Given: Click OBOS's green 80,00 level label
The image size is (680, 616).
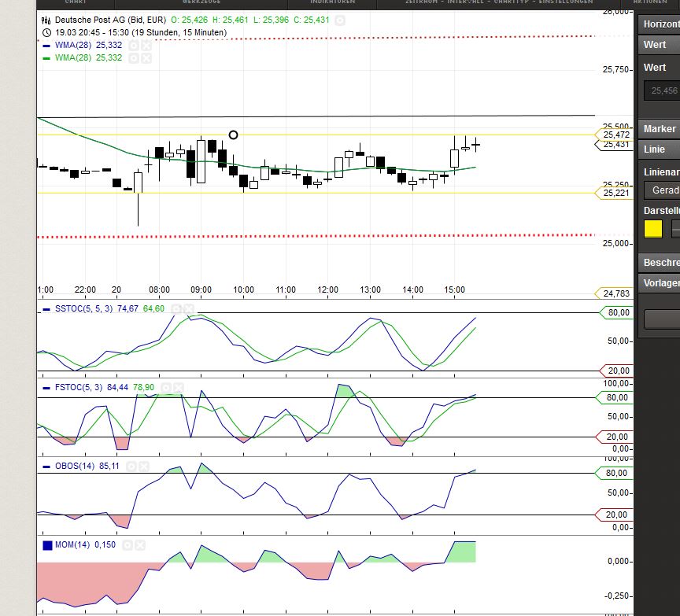Looking at the screenshot, I should click(x=615, y=473).
